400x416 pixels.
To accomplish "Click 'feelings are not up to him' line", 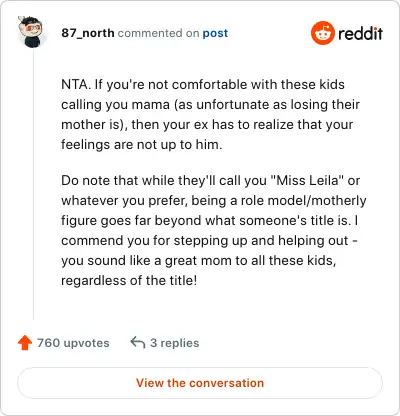I will (141, 145).
